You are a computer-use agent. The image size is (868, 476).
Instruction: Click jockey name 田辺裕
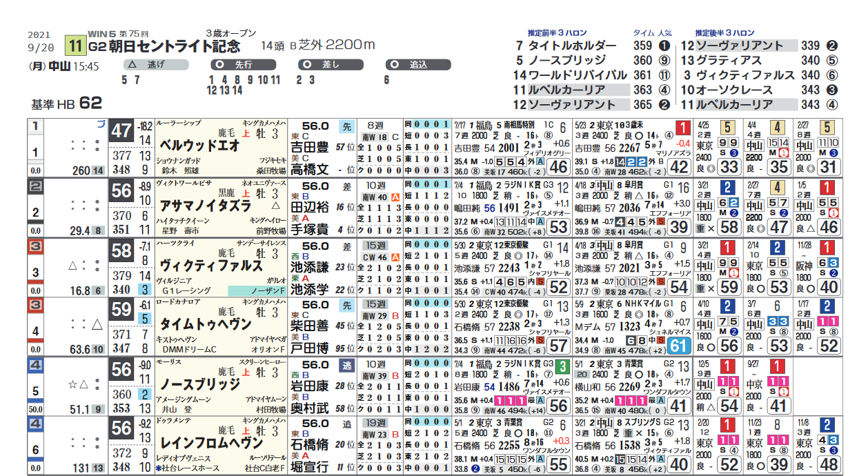pyautogui.click(x=309, y=207)
